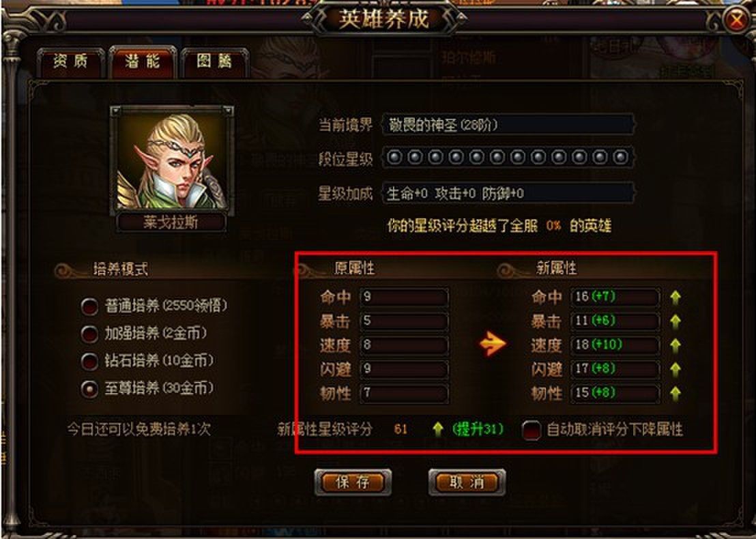Click the 取消 button
The width and height of the screenshot is (756, 539).
tap(467, 482)
